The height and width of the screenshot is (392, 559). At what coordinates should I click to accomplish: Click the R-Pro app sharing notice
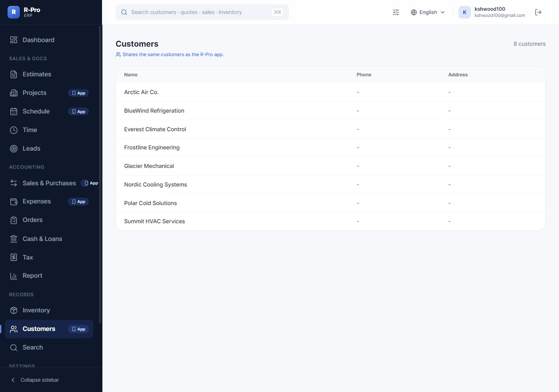(170, 54)
